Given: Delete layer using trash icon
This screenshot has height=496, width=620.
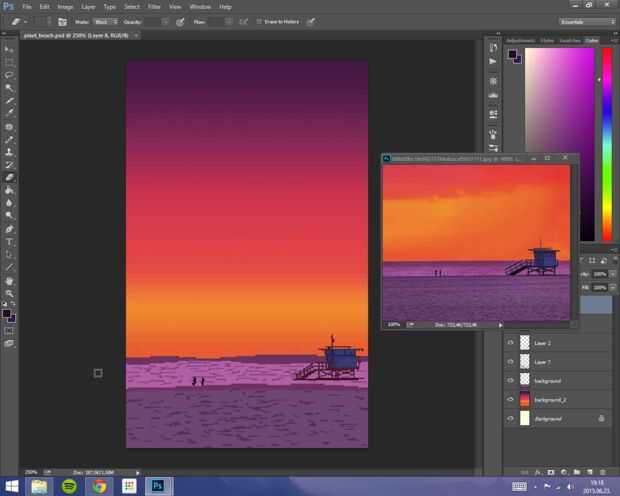Looking at the screenshot, I should [x=603, y=472].
